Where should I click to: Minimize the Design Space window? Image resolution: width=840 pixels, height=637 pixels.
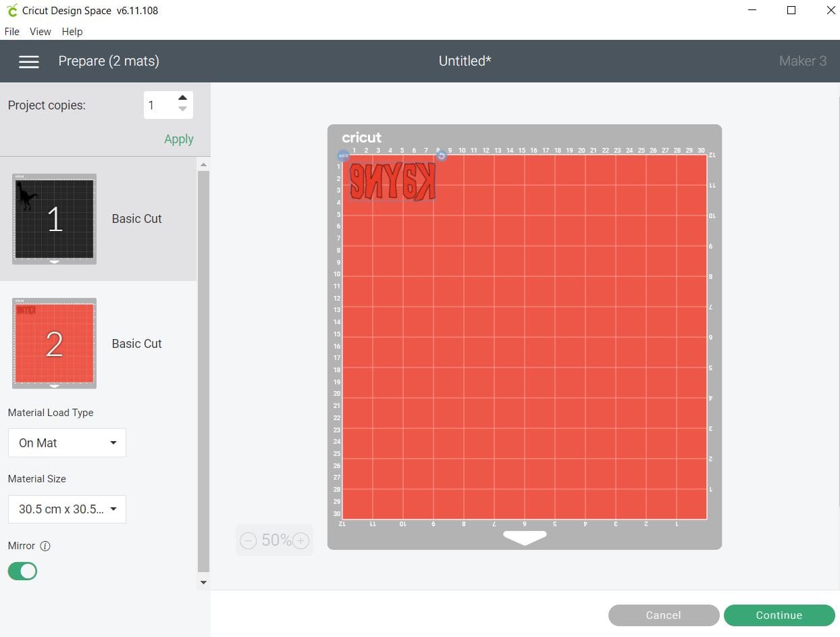coord(752,11)
